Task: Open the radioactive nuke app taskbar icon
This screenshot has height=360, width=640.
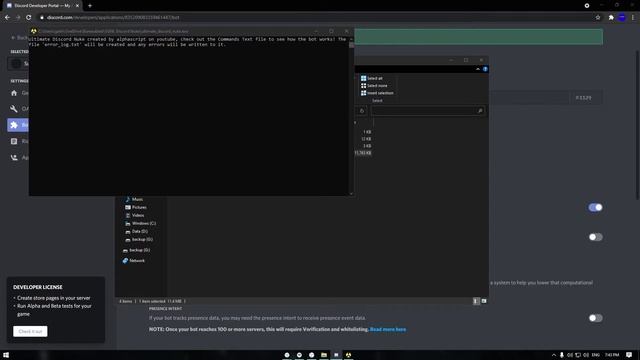Action: pos(348,355)
